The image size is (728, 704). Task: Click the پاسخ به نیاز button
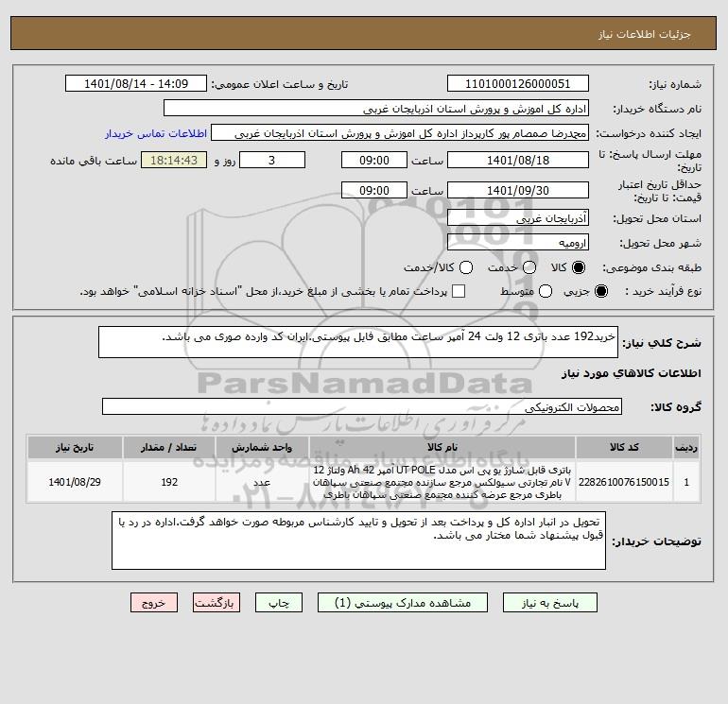click(549, 603)
